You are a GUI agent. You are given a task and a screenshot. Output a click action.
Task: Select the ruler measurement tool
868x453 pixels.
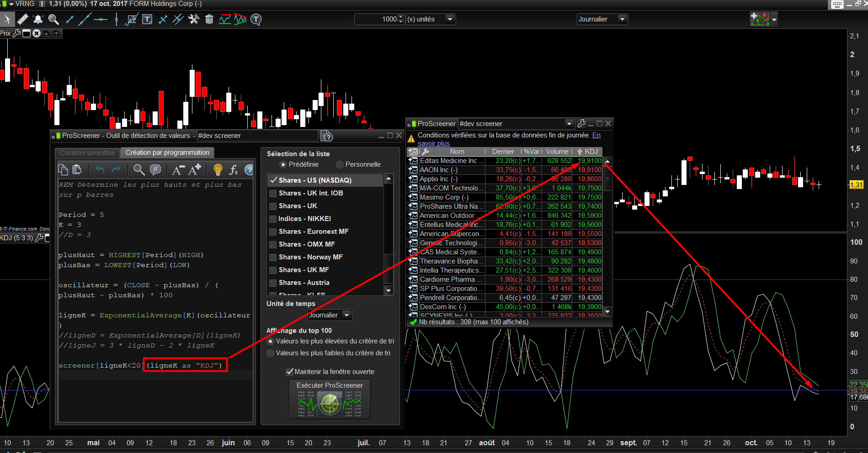[x=22, y=19]
